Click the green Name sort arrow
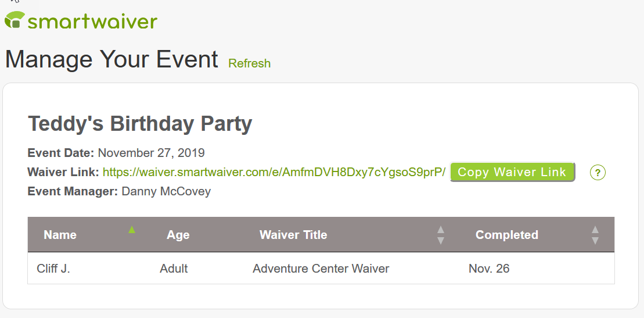The width and height of the screenshot is (644, 318). pyautogui.click(x=132, y=230)
